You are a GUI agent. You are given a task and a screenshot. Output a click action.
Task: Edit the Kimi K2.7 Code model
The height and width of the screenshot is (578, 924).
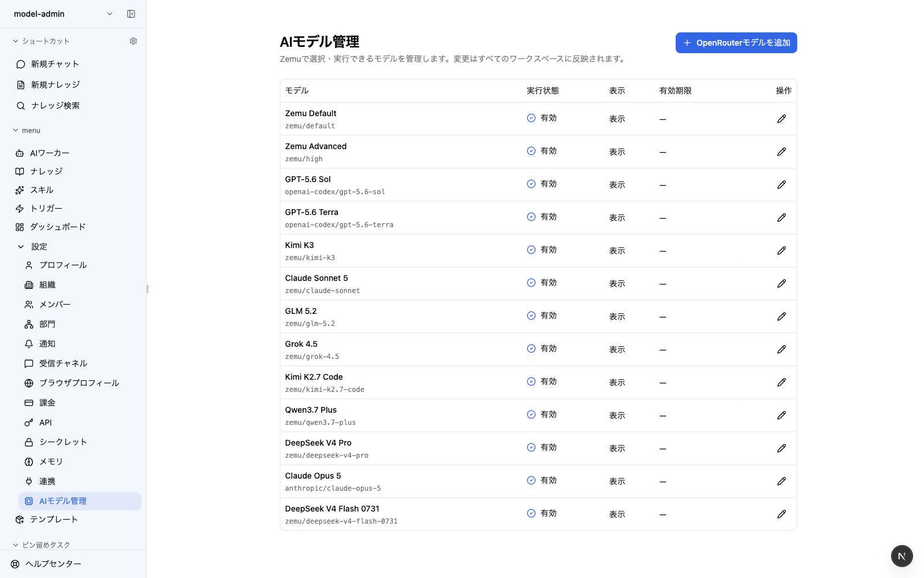(781, 382)
